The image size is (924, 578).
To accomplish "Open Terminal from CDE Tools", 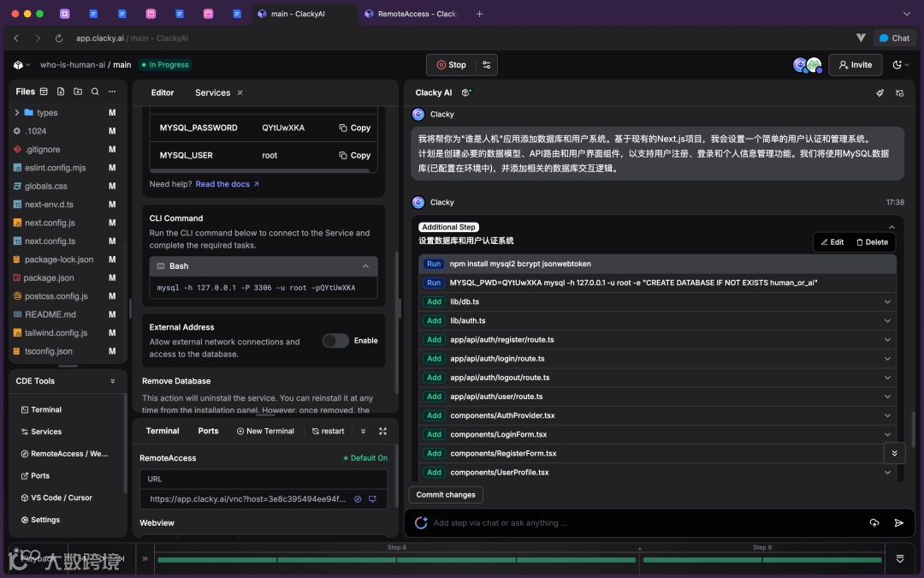I will (41, 410).
